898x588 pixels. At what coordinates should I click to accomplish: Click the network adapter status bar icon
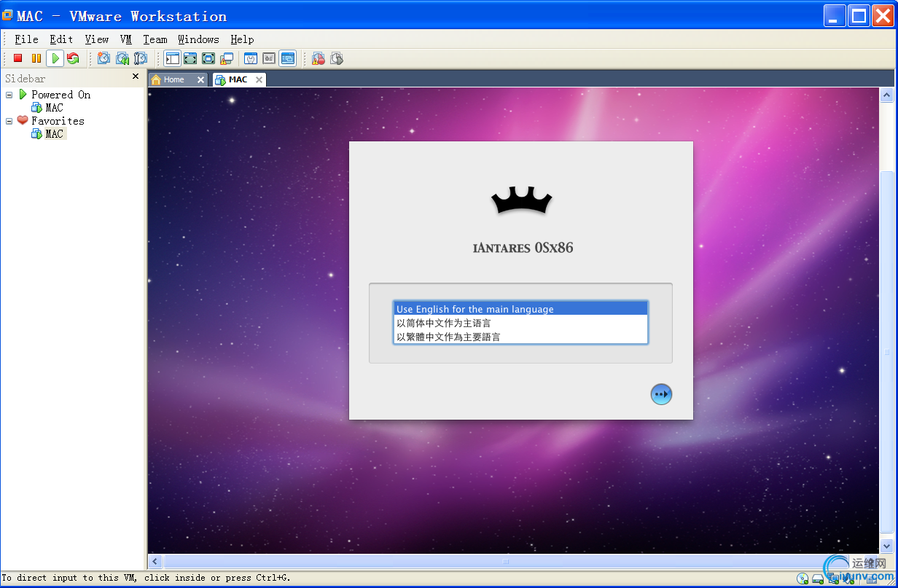833,579
